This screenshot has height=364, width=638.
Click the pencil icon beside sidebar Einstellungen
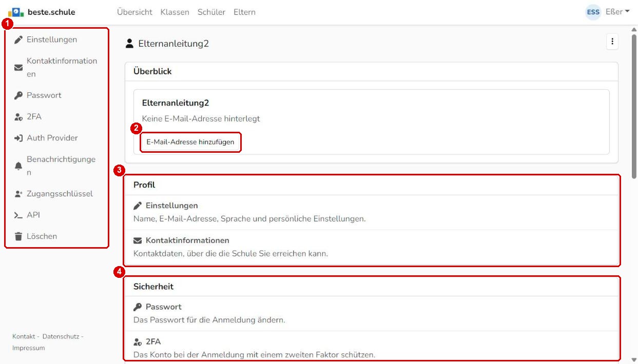pyautogui.click(x=19, y=39)
